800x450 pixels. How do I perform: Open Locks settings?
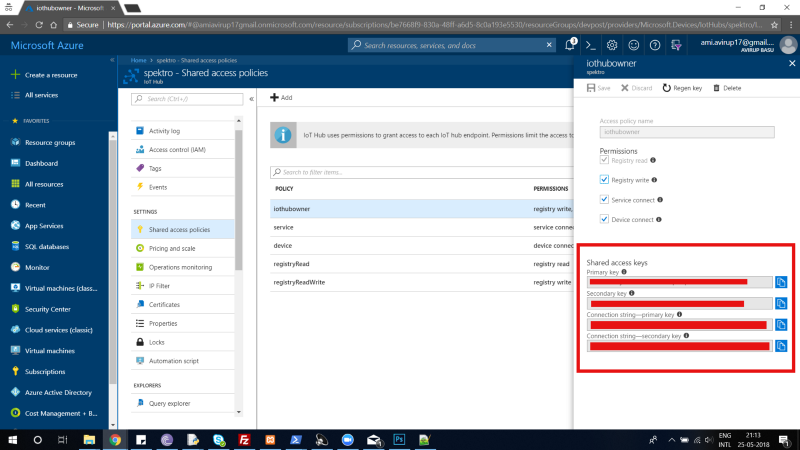click(x=183, y=342)
